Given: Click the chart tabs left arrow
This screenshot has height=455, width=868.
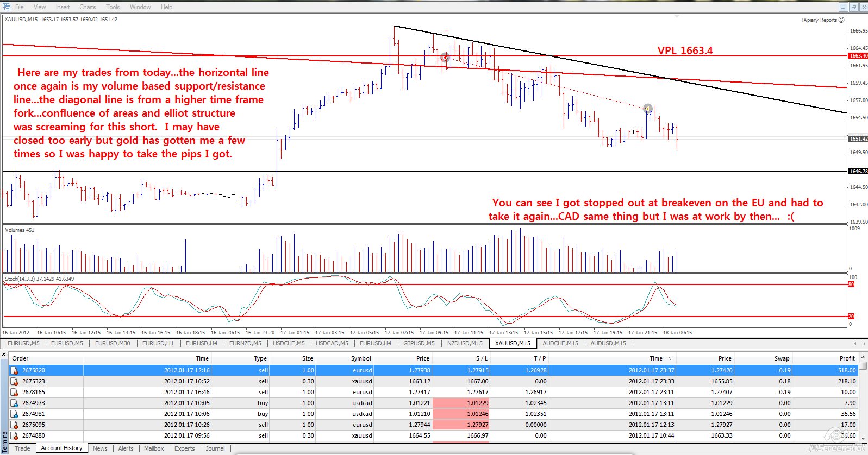Looking at the screenshot, I should pyautogui.click(x=855, y=343).
